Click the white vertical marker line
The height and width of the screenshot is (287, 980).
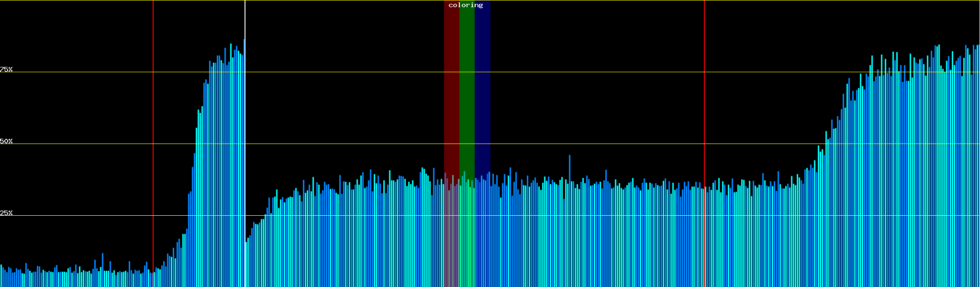tap(245, 19)
